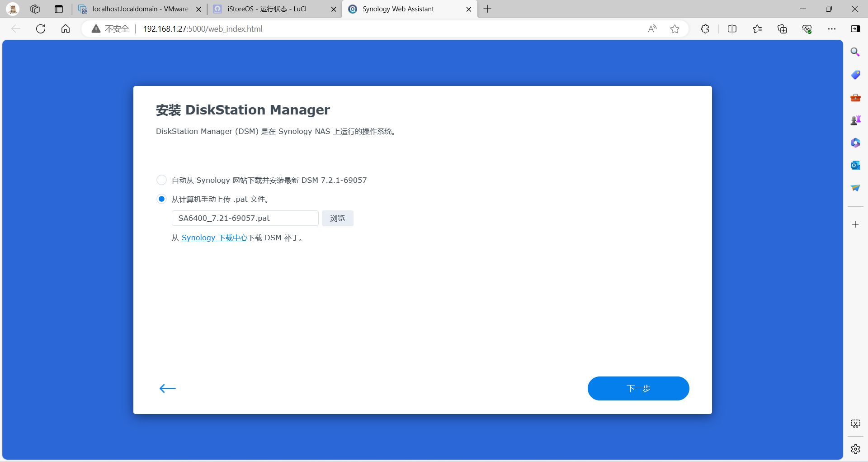Open the Synology 下载中心 link
Screen dimensions: 868x462
[214, 238]
